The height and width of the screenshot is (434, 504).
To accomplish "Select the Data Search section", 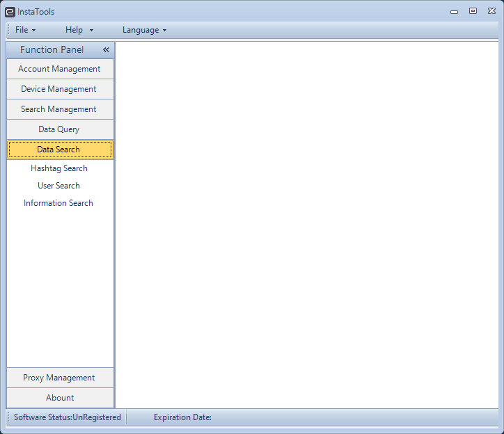I will point(60,150).
